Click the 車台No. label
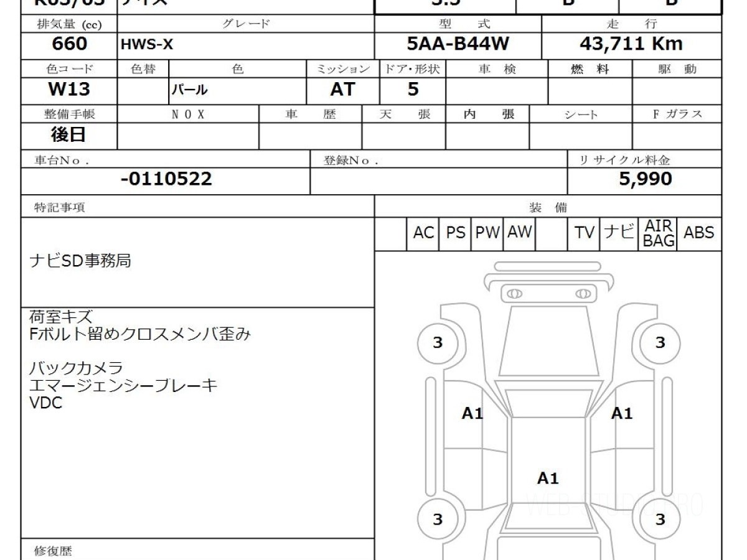The width and height of the screenshot is (747, 560). (61, 160)
